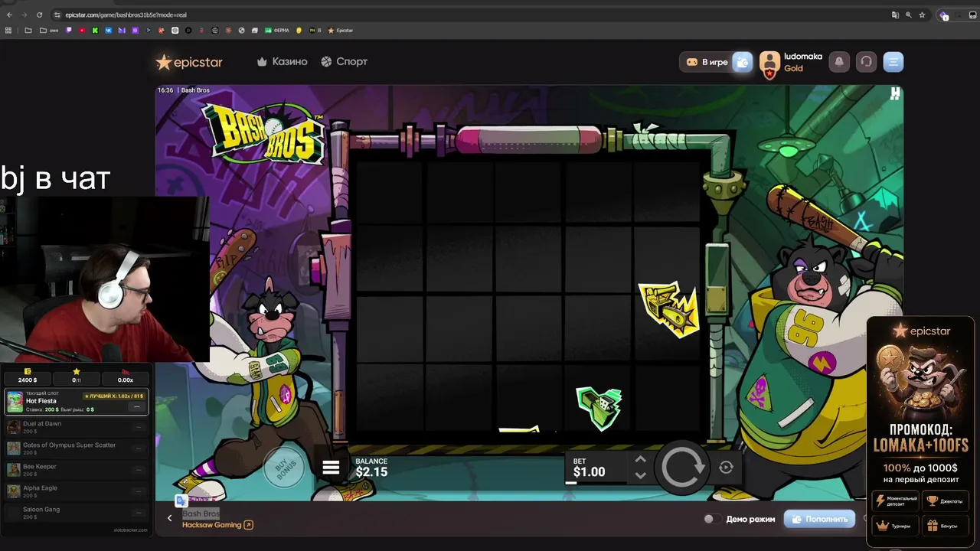Screen dimensions: 980x551
Task: Click the BET $1.00 display
Action: point(590,468)
